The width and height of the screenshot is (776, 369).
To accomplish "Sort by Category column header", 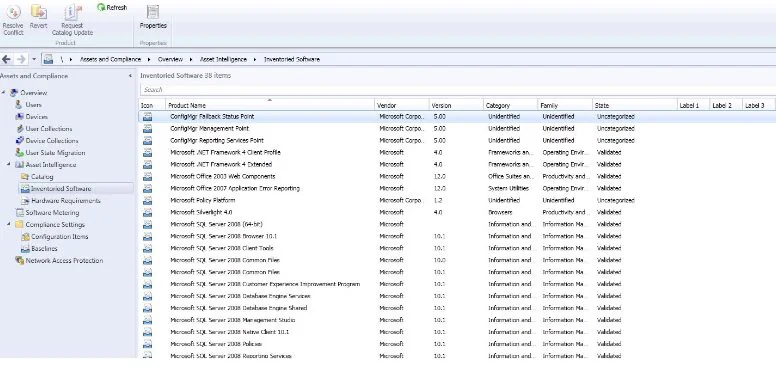I will 510,105.
